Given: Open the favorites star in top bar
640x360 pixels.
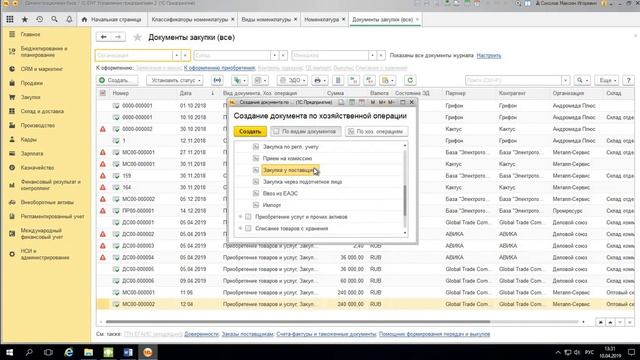Looking at the screenshot, I should click(24, 19).
